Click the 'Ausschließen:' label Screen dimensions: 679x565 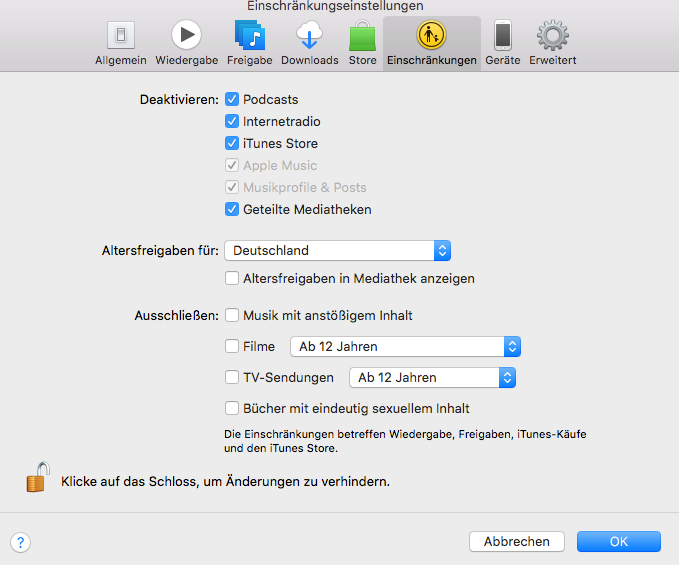177,316
